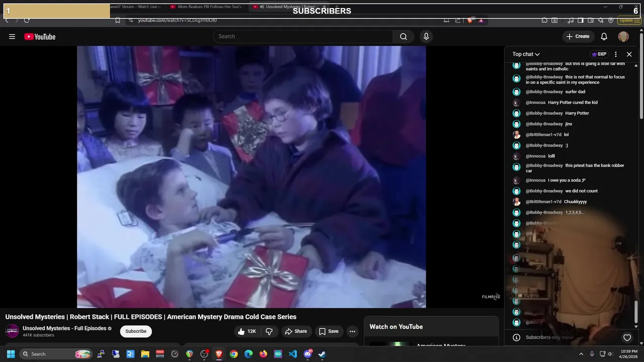
Task: Open Discord from the taskbar
Action: pos(308,354)
